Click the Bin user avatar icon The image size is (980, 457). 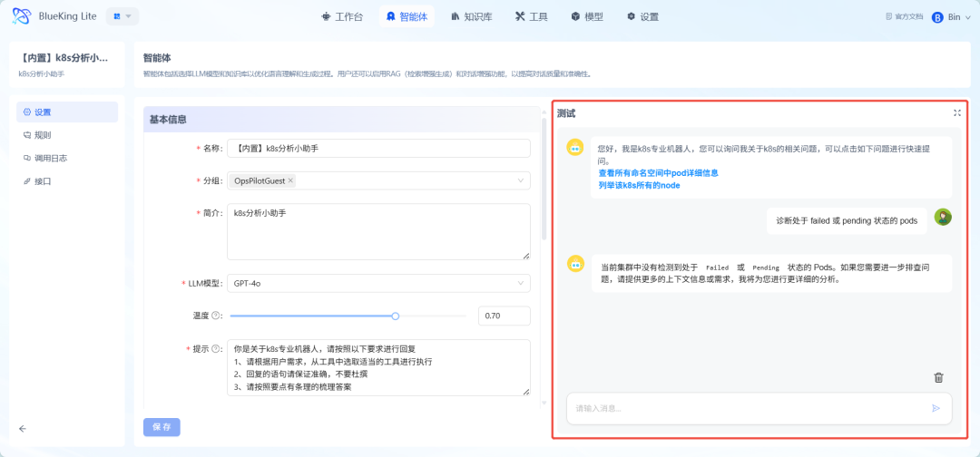coord(937,16)
